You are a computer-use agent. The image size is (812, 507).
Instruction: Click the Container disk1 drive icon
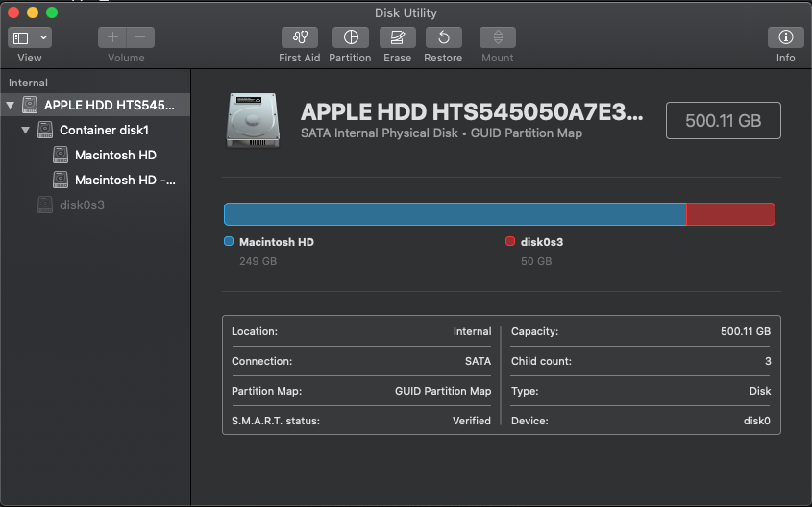[x=45, y=130]
